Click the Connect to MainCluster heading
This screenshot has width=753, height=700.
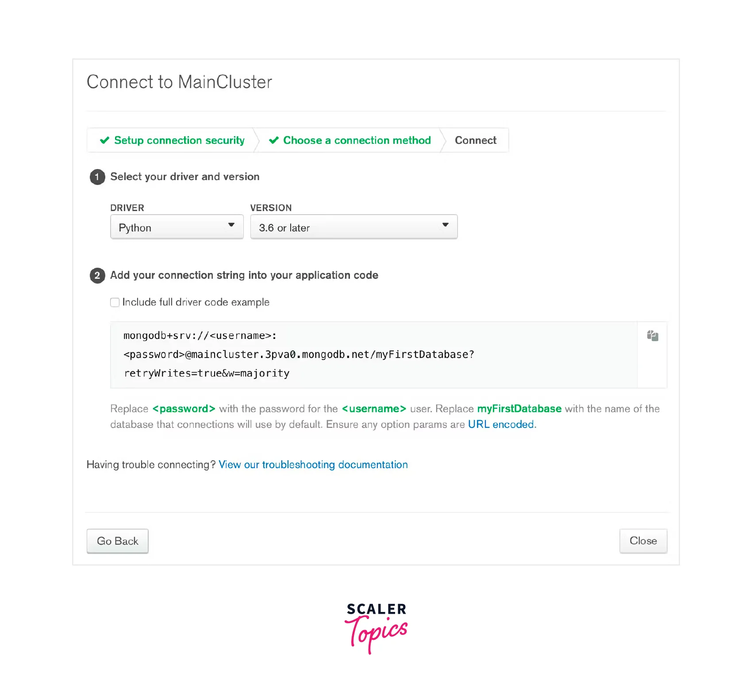(x=179, y=82)
